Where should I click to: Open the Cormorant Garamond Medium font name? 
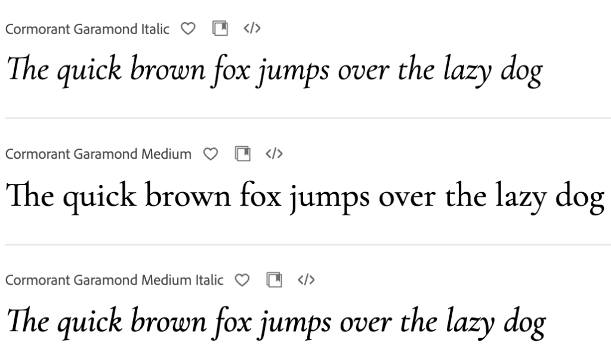coord(98,154)
